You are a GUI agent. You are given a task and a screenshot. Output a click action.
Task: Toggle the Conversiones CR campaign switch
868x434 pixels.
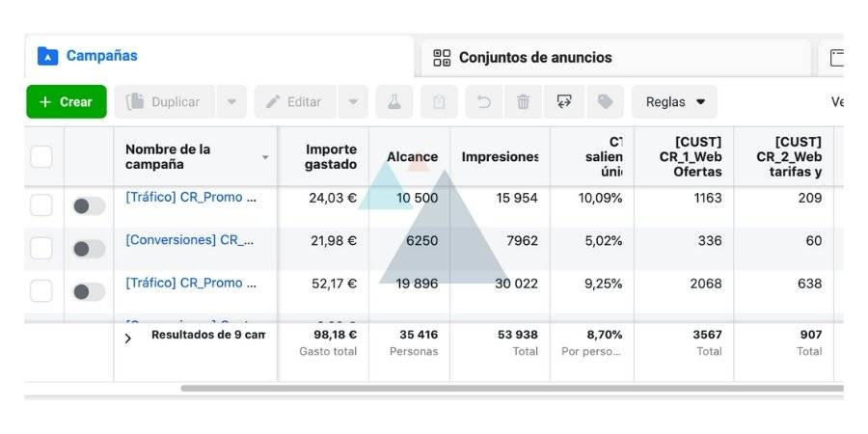[89, 249]
